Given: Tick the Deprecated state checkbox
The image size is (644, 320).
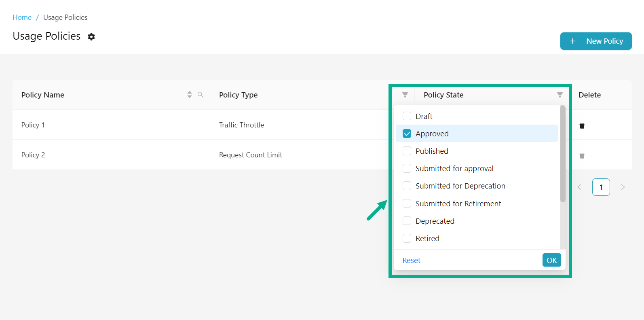Looking at the screenshot, I should click(407, 221).
